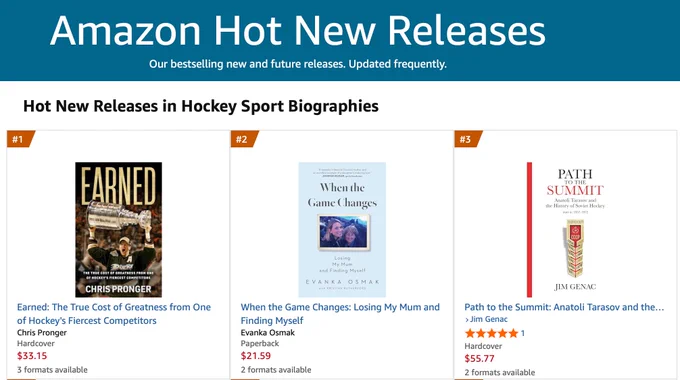This screenshot has width=680, height=380.
Task: Click the #1 rank badge
Action: pos(20,139)
